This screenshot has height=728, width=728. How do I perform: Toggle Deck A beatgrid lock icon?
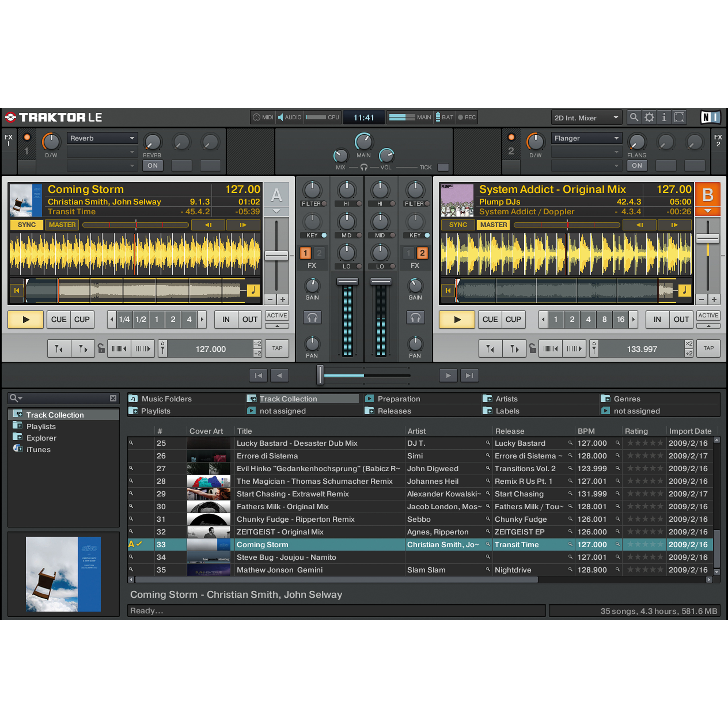[101, 348]
